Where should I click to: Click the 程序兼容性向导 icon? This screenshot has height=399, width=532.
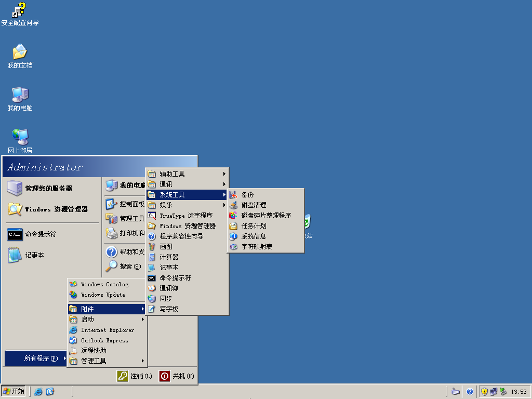click(x=152, y=236)
